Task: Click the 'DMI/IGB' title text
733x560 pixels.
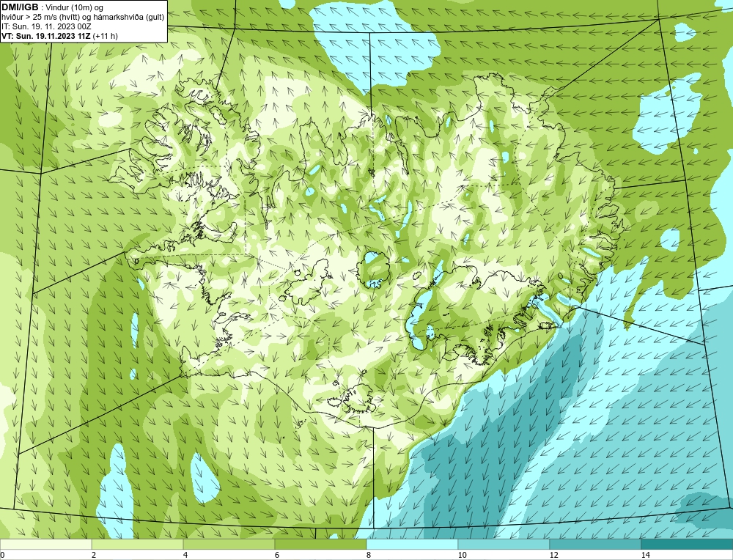Action: (x=20, y=7)
